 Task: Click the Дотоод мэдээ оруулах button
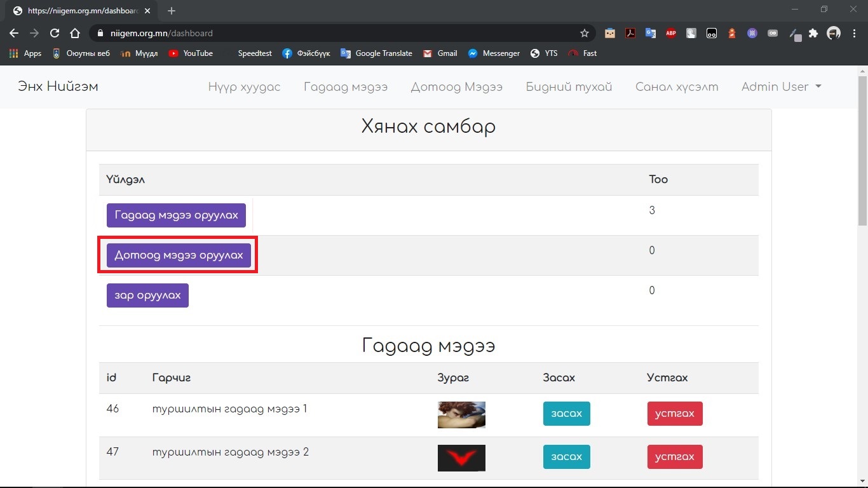pos(179,255)
